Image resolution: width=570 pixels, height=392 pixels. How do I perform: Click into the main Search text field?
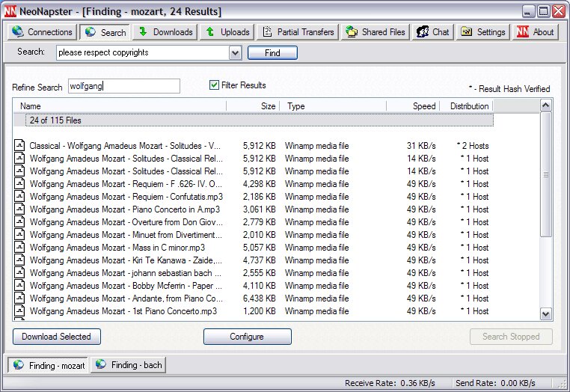(143, 52)
